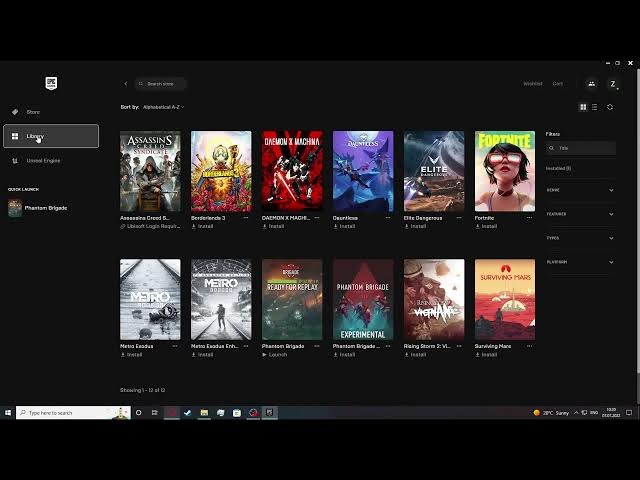This screenshot has width=640, height=480.
Task: Expand the Features filter
Action: [x=580, y=214]
